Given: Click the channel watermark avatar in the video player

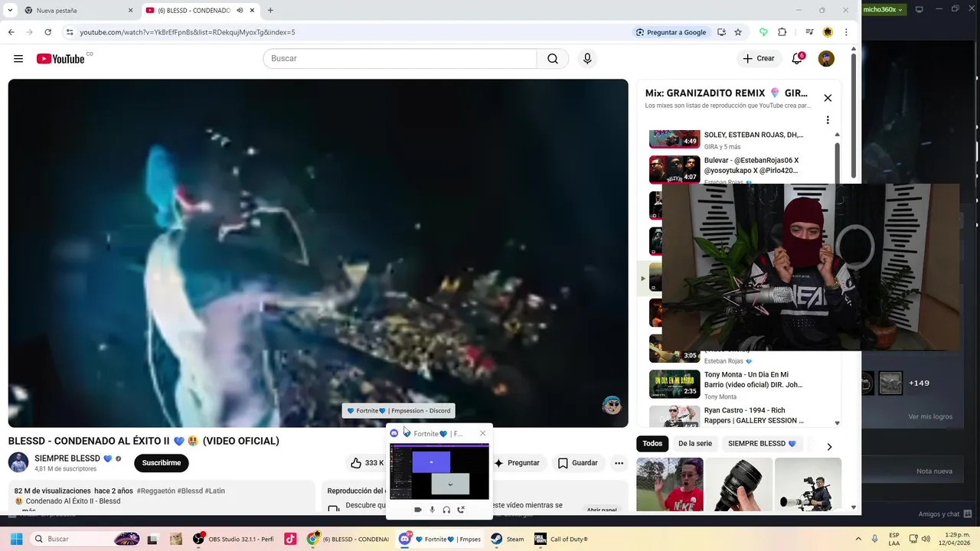Looking at the screenshot, I should coord(612,406).
